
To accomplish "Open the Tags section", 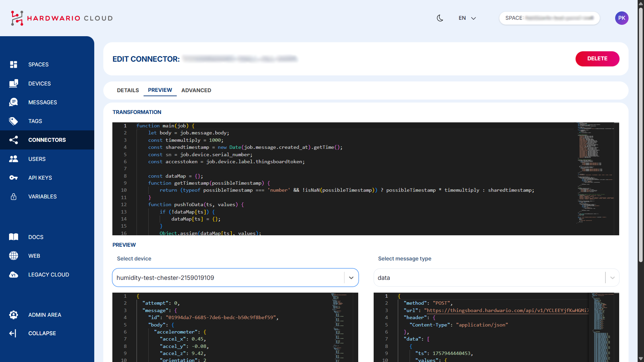I will [35, 121].
